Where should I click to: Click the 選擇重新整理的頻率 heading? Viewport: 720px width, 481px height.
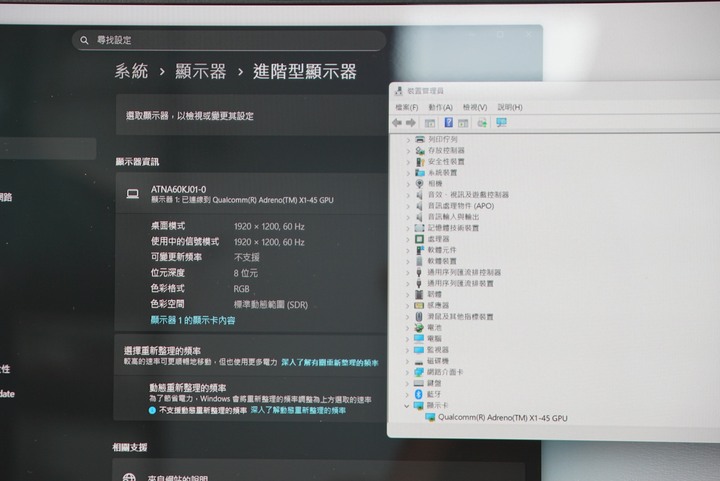(162, 351)
